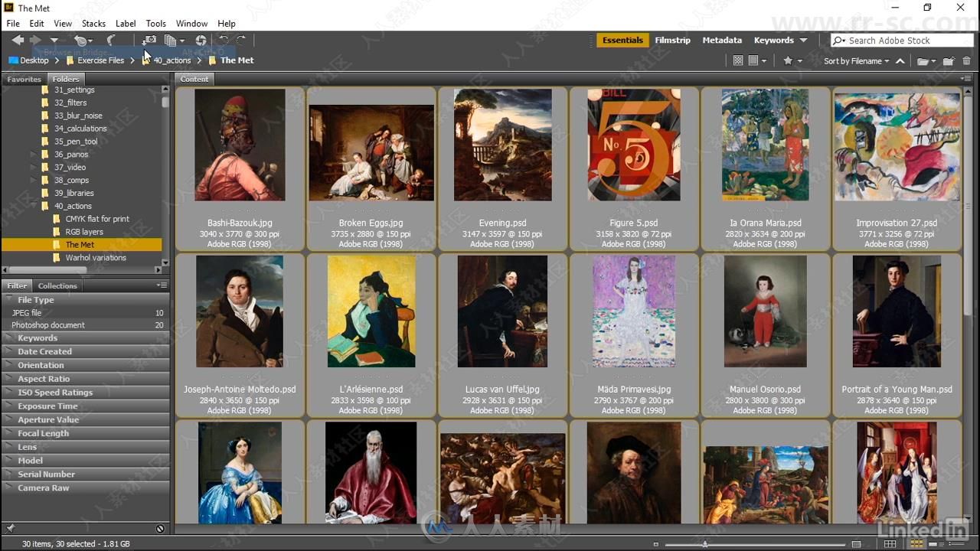
Task: Go forward with the right arrow icon
Action: tap(35, 40)
